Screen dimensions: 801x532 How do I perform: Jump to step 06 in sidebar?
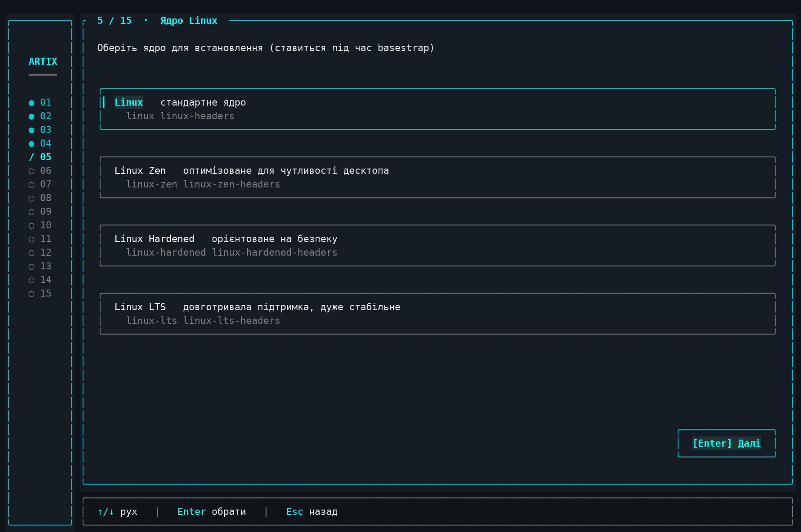[40, 171]
